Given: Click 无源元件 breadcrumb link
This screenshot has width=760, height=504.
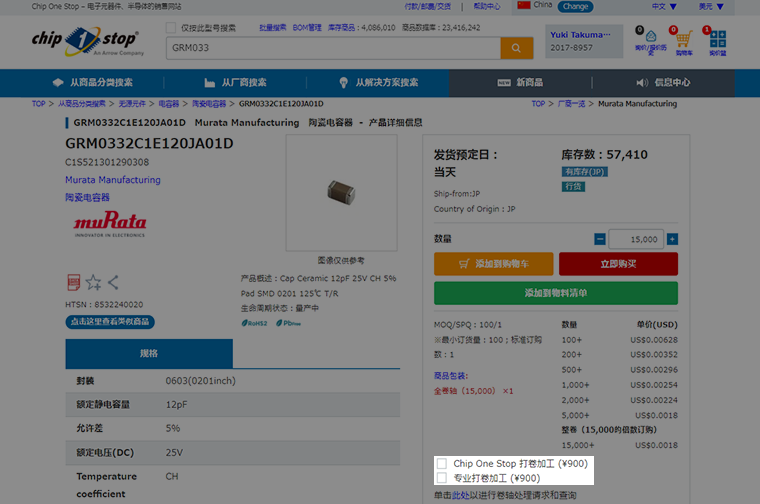Looking at the screenshot, I should (x=132, y=104).
